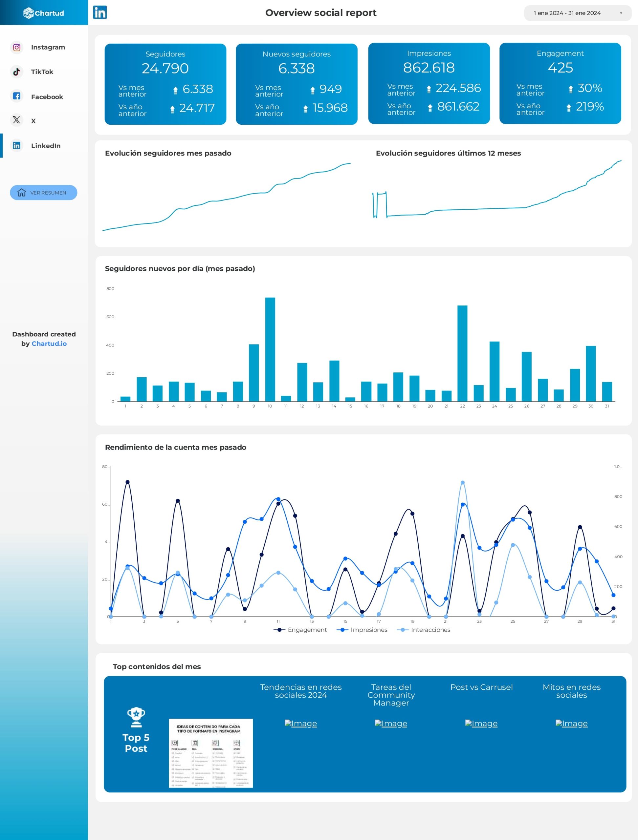638x840 pixels.
Task: Open Instagram content ideas post thumbnail
Action: [211, 753]
